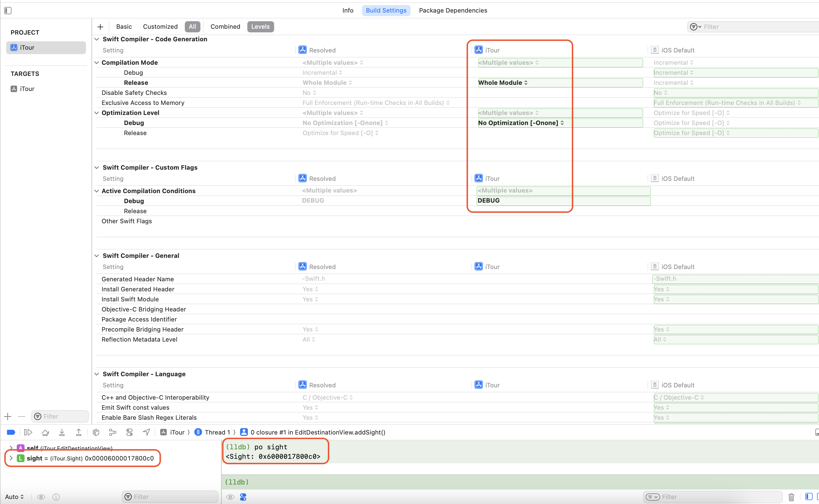Image resolution: width=819 pixels, height=504 pixels.
Task: Click the green L icon beside sight
Action: click(21, 458)
